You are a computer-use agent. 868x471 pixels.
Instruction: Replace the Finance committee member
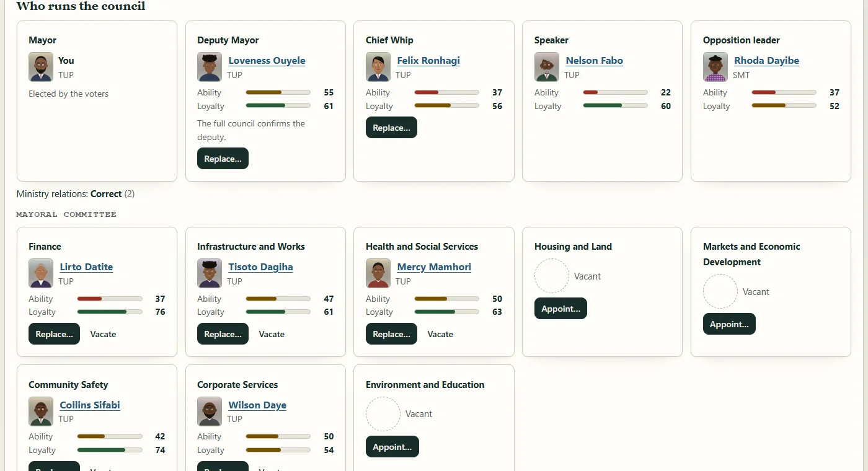pos(54,333)
